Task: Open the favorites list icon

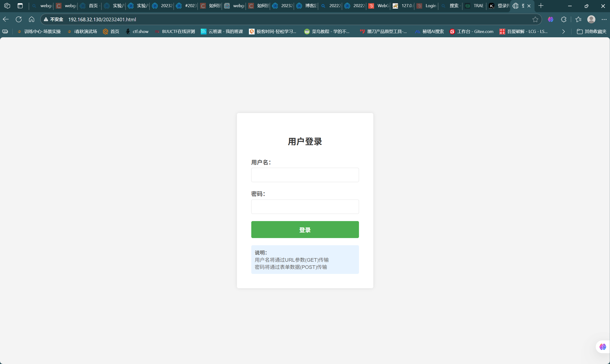Action: coord(578,19)
